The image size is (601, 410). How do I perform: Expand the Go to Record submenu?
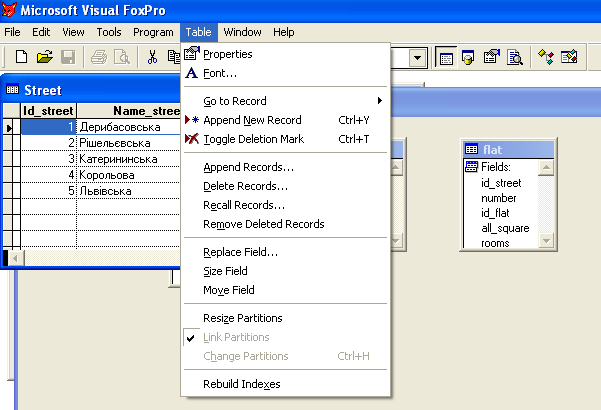[x=286, y=101]
